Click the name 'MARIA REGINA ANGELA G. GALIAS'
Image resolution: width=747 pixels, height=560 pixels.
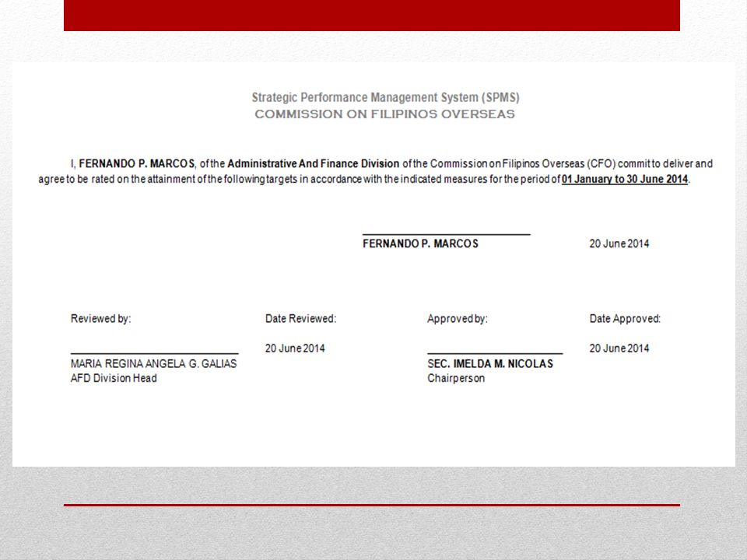click(x=153, y=364)
